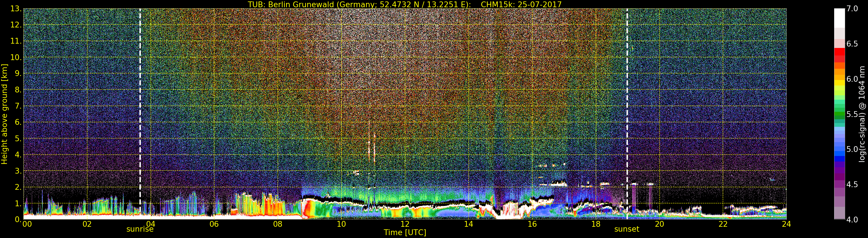Click the '13.' tick on height axis

click(16, 9)
